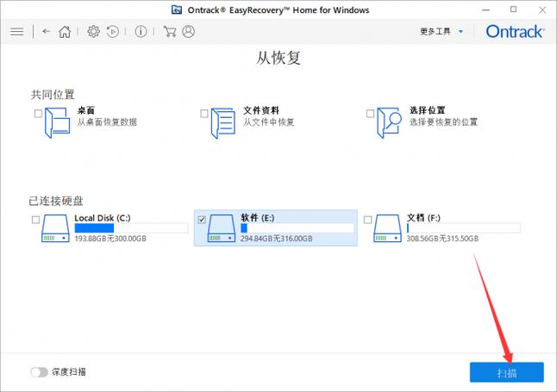Check the 选择位置 checkbox
Screen dimensions: 557x392
370,114
